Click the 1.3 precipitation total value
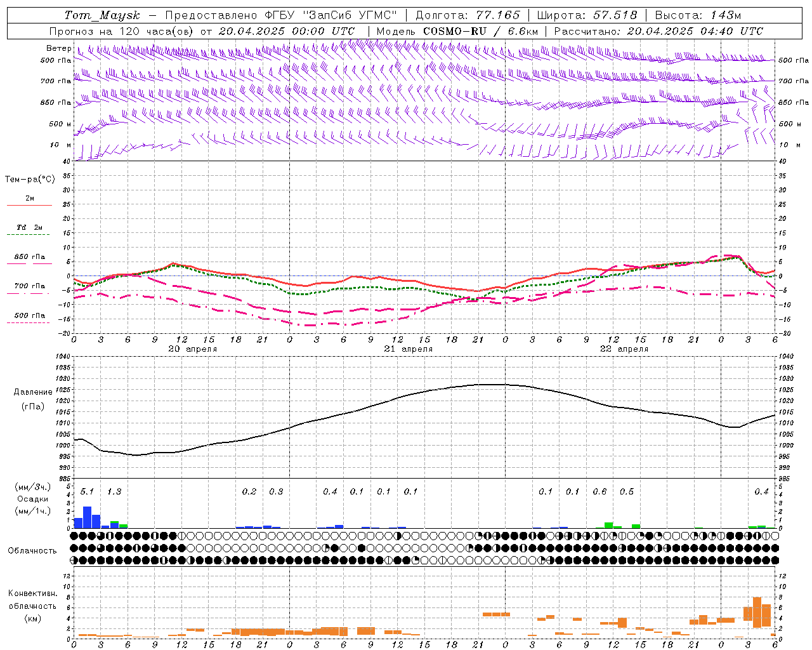This screenshot has width=812, height=650. coord(114,491)
